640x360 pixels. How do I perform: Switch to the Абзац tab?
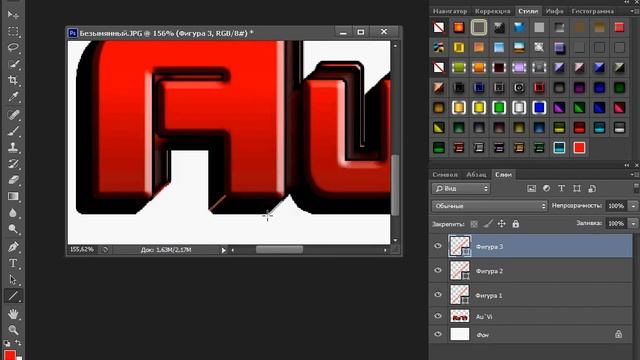[x=476, y=175]
